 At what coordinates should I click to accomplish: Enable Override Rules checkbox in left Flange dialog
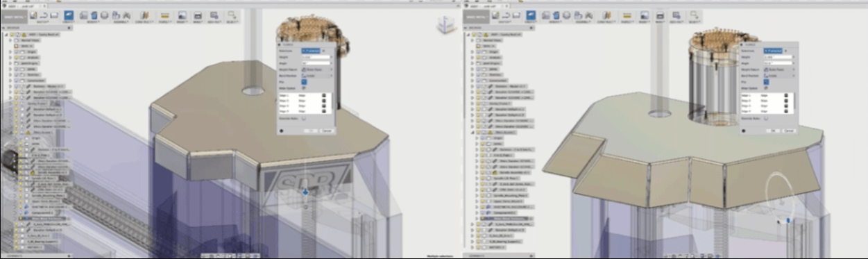304,117
